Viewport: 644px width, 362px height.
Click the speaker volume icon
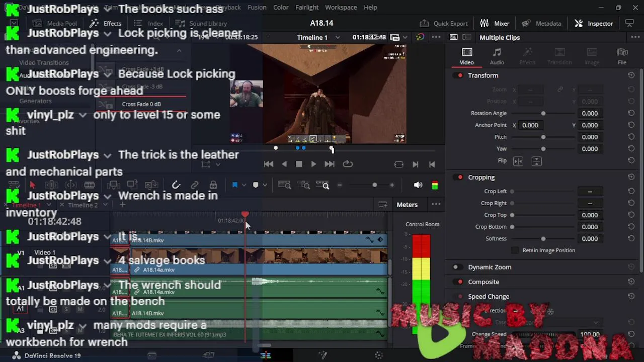coord(418,185)
